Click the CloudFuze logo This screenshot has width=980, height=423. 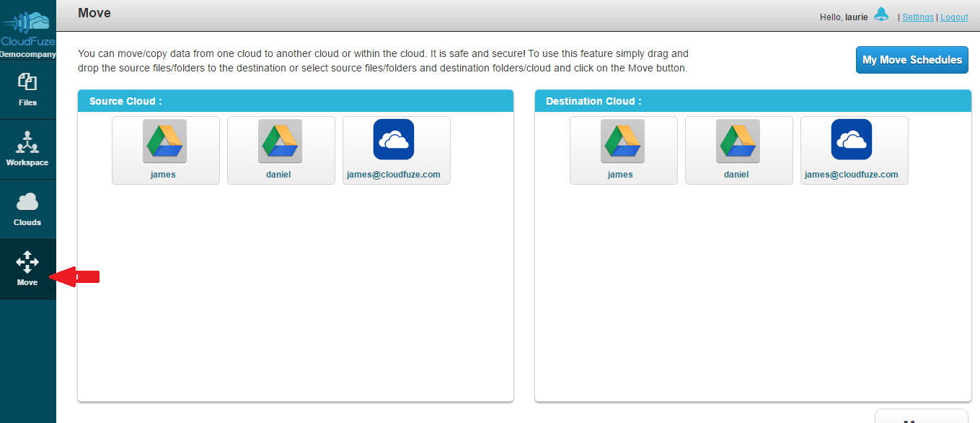tap(27, 29)
